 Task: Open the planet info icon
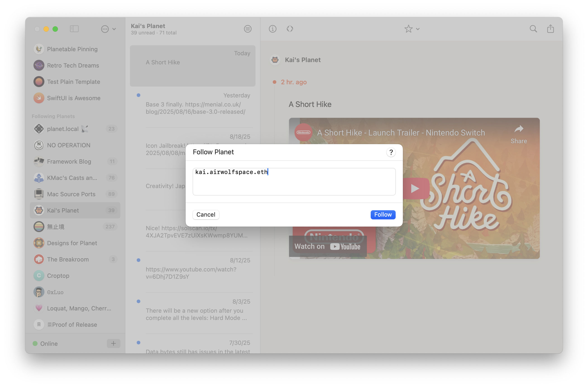click(x=272, y=29)
